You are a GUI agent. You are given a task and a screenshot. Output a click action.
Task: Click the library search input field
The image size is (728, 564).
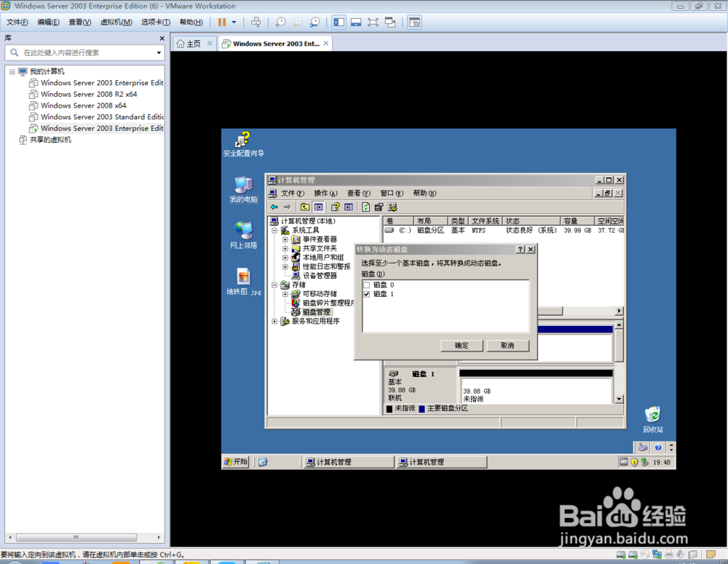coord(84,53)
